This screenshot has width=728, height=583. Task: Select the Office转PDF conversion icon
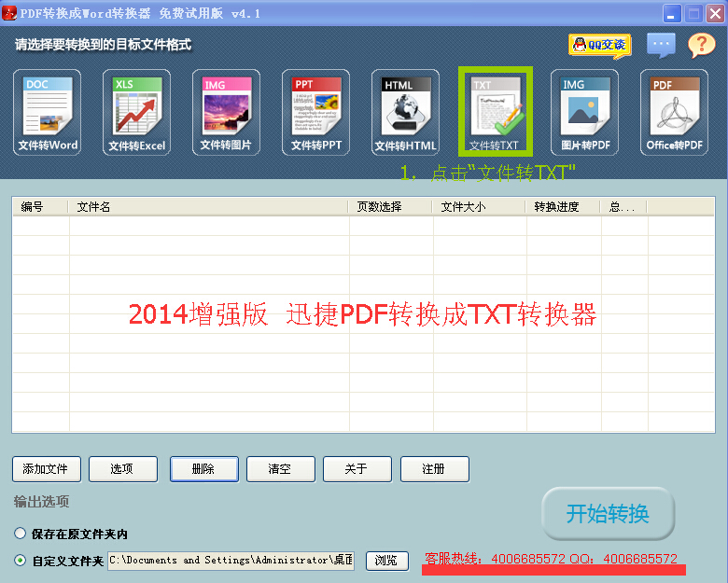674,112
